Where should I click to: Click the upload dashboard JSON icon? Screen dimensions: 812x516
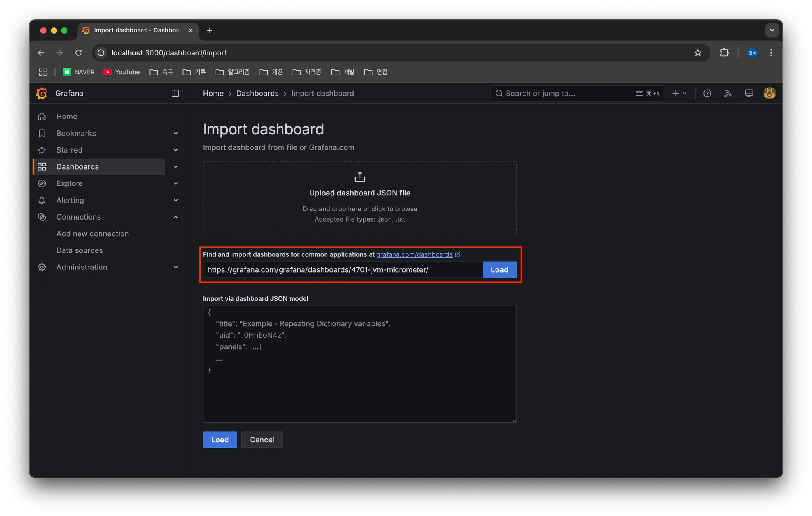[360, 177]
